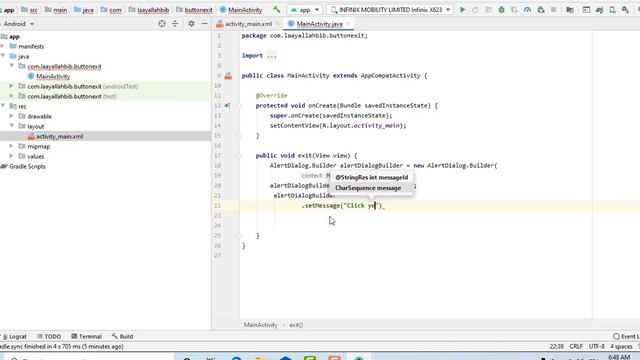Open the SDK Manager icon
Viewport: 640px width, 360px height.
coord(625,9)
